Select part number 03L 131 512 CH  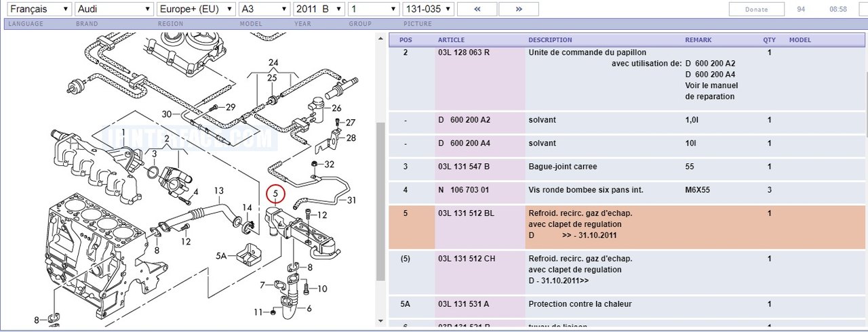click(466, 258)
